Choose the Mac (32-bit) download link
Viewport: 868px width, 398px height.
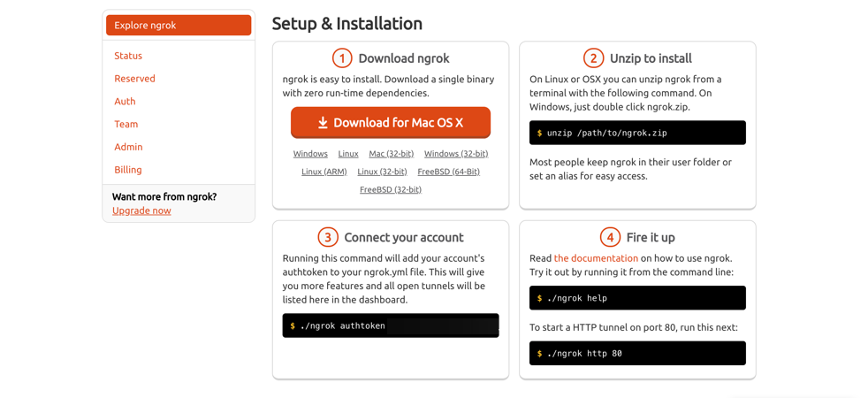392,154
